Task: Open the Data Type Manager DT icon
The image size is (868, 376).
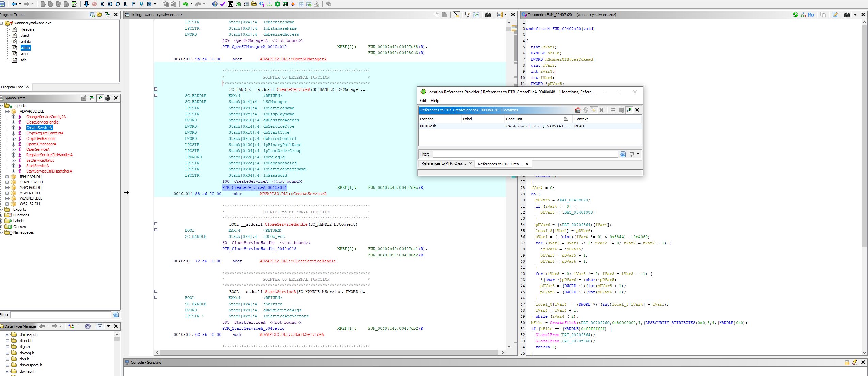Action: 254,4
